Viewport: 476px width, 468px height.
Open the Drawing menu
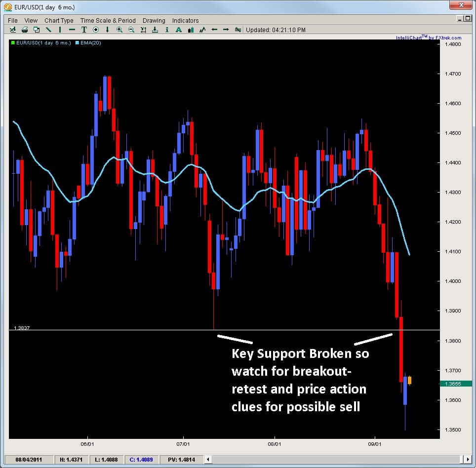[154, 20]
